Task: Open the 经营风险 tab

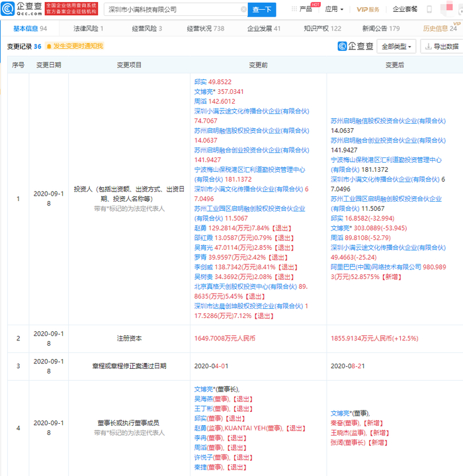Action: [x=147, y=28]
